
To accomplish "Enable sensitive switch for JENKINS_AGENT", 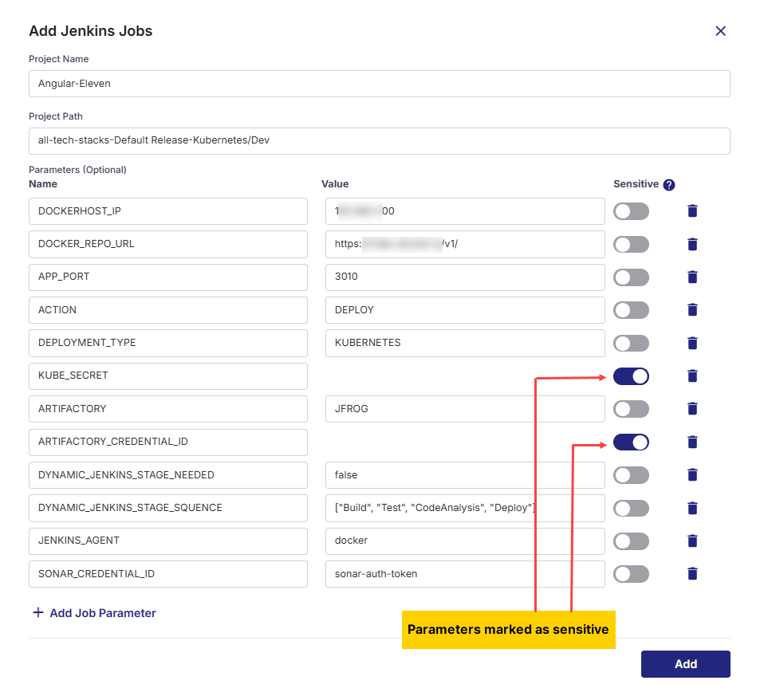I will [631, 541].
